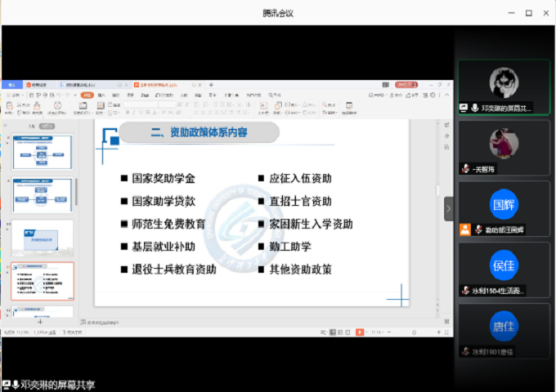The width and height of the screenshot is (556, 392).
Task: Click the WPS home tab in shared window
Action: click(x=11, y=85)
